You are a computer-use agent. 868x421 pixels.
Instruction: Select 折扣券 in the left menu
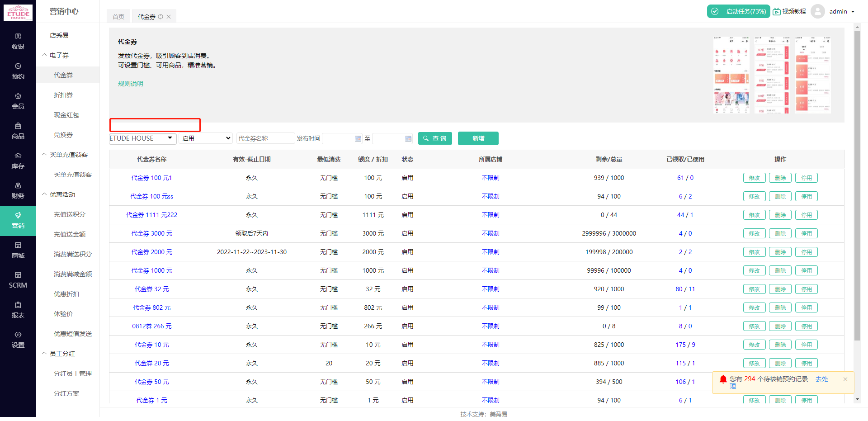(63, 95)
